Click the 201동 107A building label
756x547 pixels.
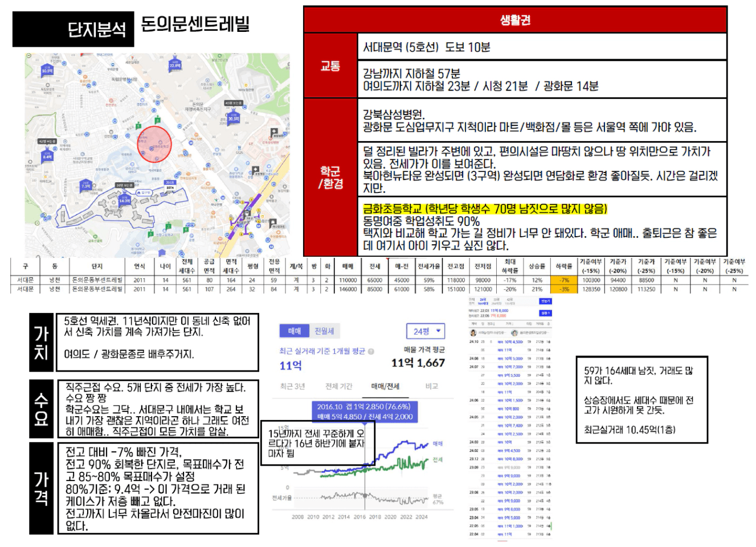(170, 185)
